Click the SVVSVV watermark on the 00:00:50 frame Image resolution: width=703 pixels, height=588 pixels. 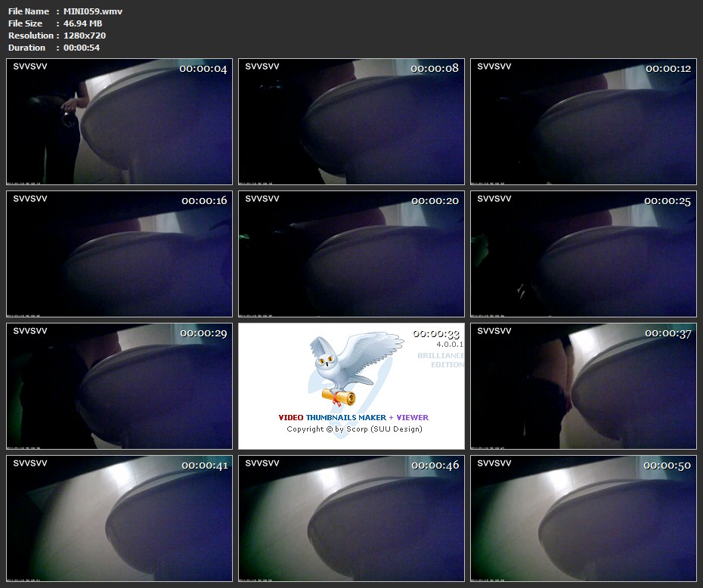[494, 463]
